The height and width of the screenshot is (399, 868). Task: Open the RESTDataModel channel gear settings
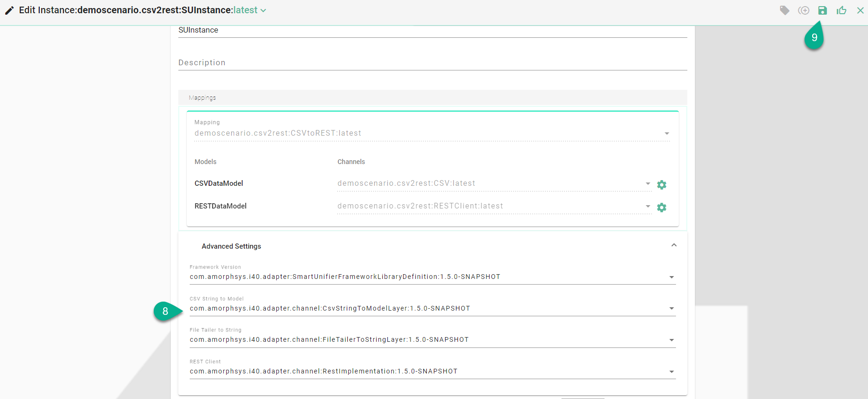[662, 208]
